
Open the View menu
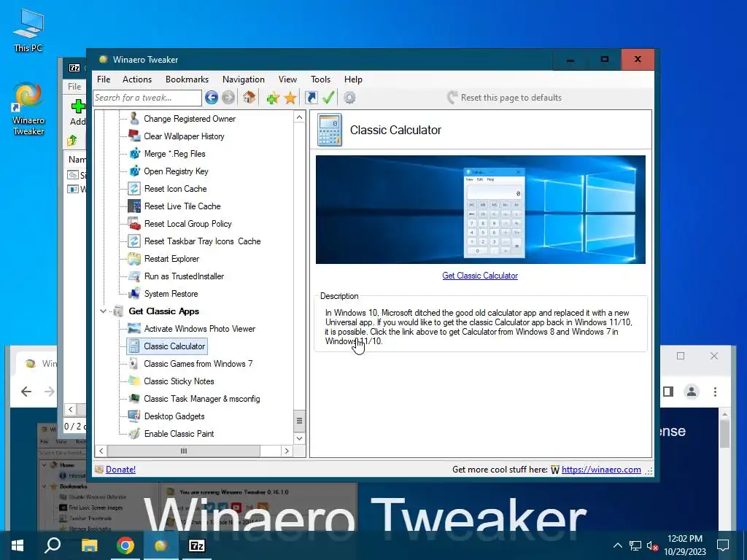coord(287,79)
